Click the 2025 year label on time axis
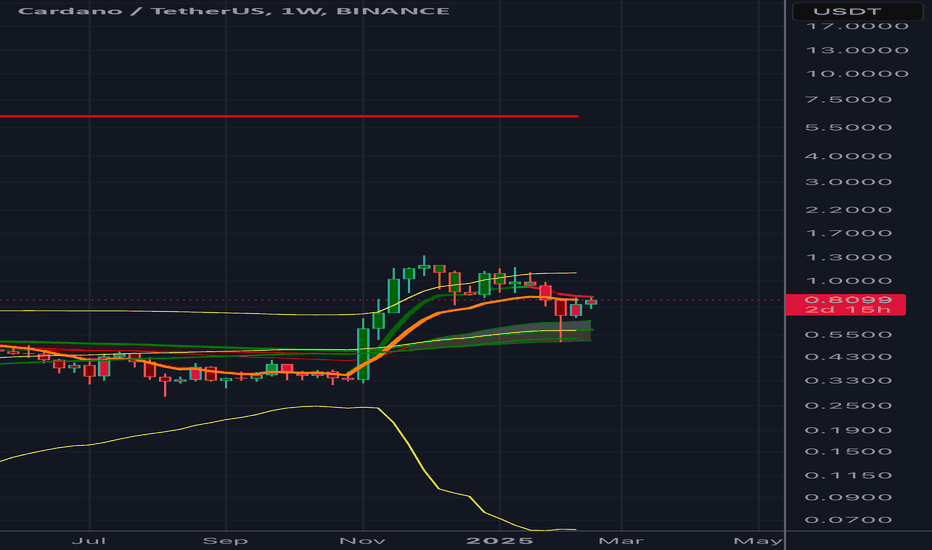932x550 pixels. click(x=500, y=540)
